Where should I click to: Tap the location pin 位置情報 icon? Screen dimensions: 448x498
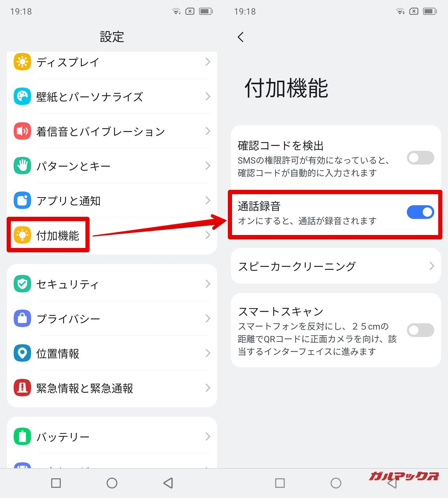tap(22, 353)
